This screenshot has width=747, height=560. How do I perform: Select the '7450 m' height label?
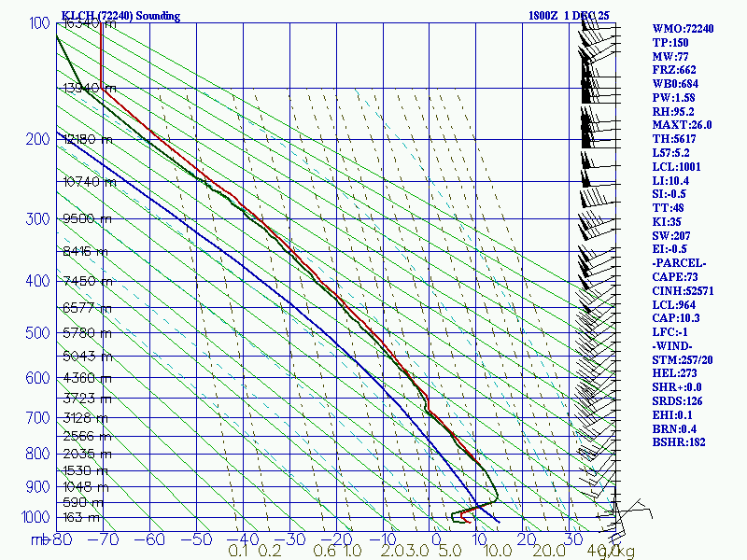pos(88,281)
